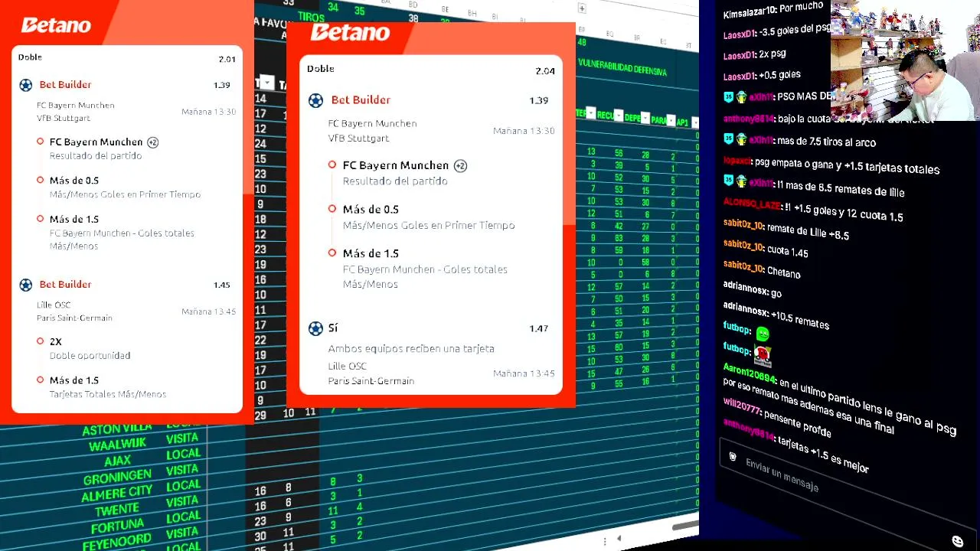The height and width of the screenshot is (551, 980).
Task: Open ALONSO_LAZE's chat profile
Action: click(752, 205)
